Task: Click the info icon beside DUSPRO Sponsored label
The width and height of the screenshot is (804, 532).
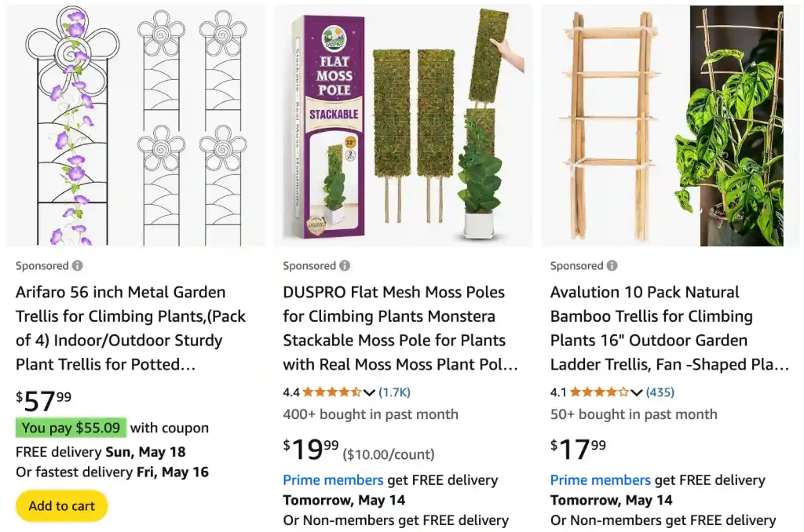Action: point(345,266)
